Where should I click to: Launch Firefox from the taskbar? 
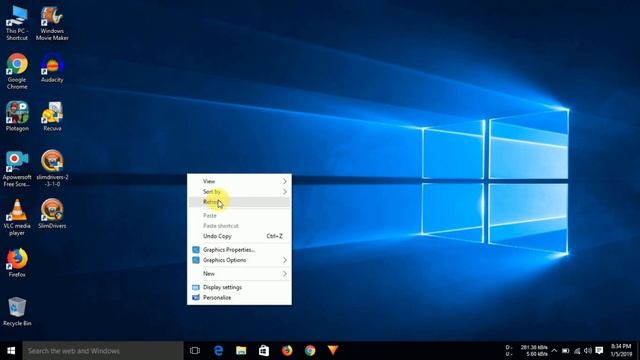point(287,351)
